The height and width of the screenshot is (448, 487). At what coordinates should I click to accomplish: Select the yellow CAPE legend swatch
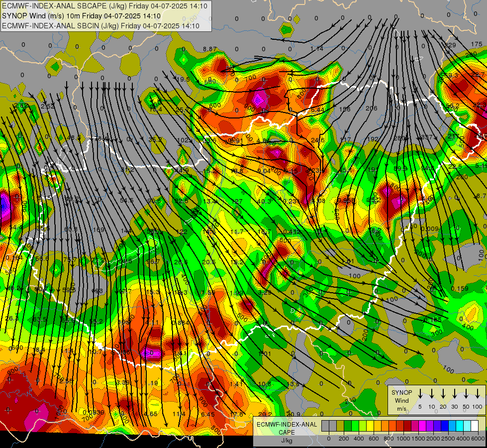point(370,426)
